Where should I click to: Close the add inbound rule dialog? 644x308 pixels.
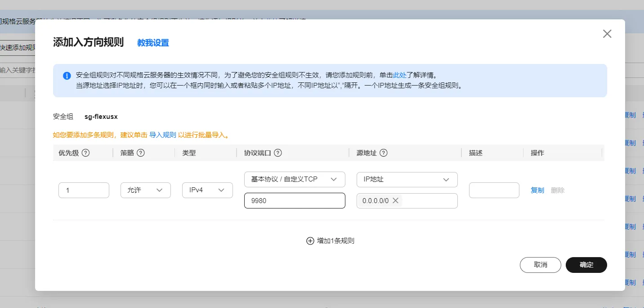(607, 34)
